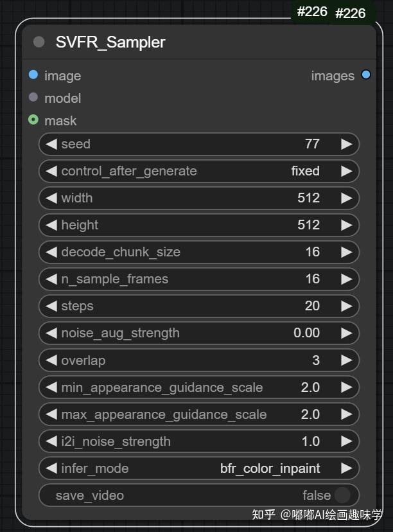Decrease width using the left arrow
This screenshot has width=393, height=532.
[x=51, y=198]
